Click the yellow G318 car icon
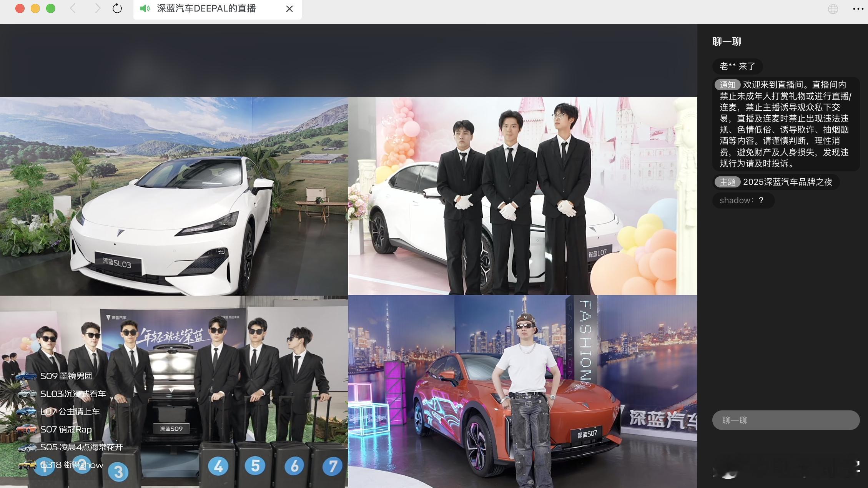 (27, 465)
